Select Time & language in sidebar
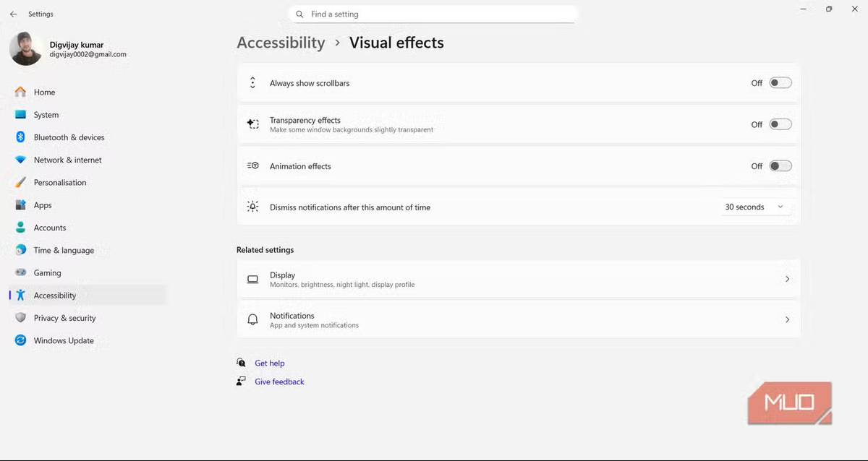This screenshot has height=461, width=868. 64,250
